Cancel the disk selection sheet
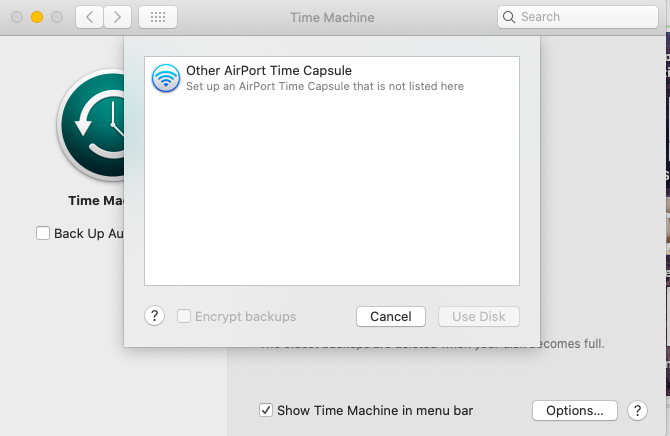 click(x=391, y=316)
